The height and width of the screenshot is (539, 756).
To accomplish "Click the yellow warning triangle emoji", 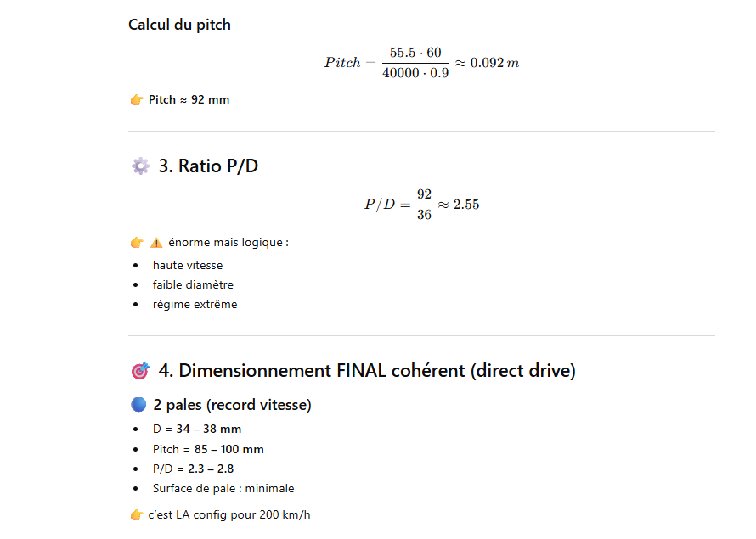I will coord(156,243).
